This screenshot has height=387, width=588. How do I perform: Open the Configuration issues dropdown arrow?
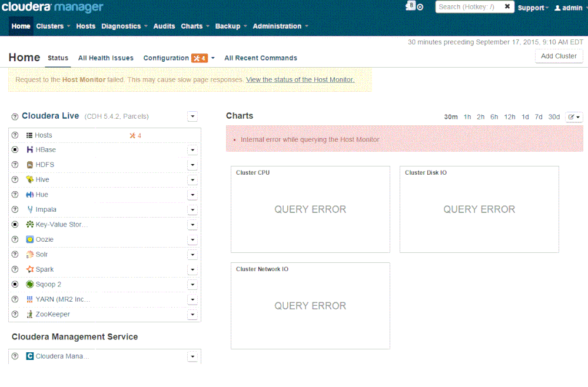coord(214,58)
